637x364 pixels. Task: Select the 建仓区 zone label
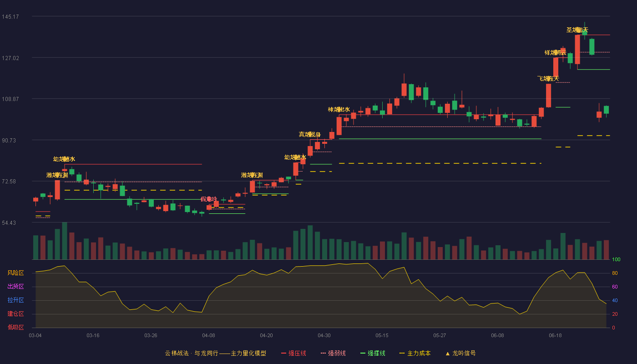(15, 314)
